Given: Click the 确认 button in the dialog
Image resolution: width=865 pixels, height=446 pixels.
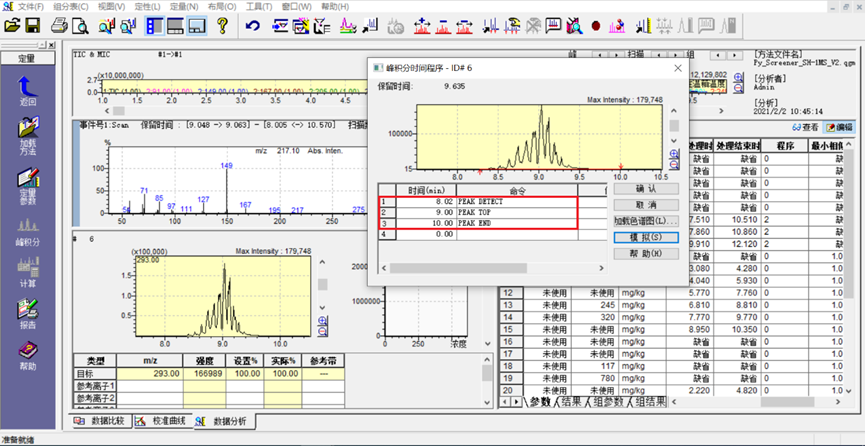Looking at the screenshot, I should [x=646, y=187].
